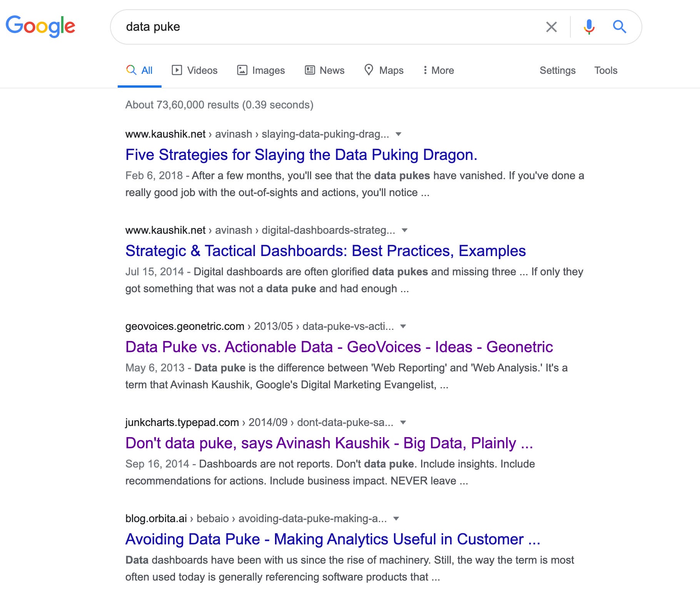Select the Videos search filter icon
This screenshot has width=700, height=609.
pos(177,70)
